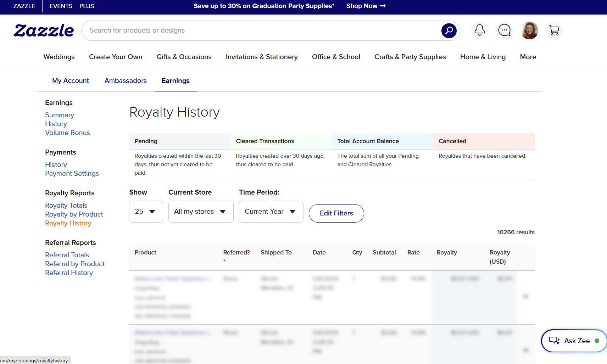Screen dimensions: 607x364
Task: Open the Volume Bonus link
Action: [67, 133]
